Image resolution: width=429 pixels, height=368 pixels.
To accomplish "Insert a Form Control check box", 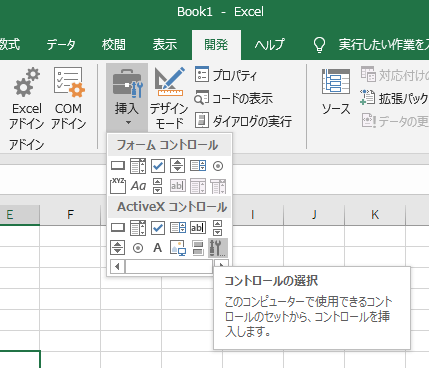I will pos(158,166).
